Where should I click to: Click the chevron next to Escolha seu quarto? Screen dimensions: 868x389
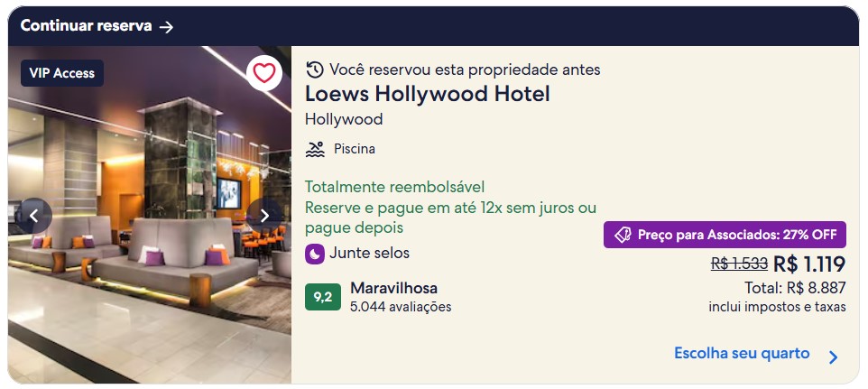tap(833, 357)
